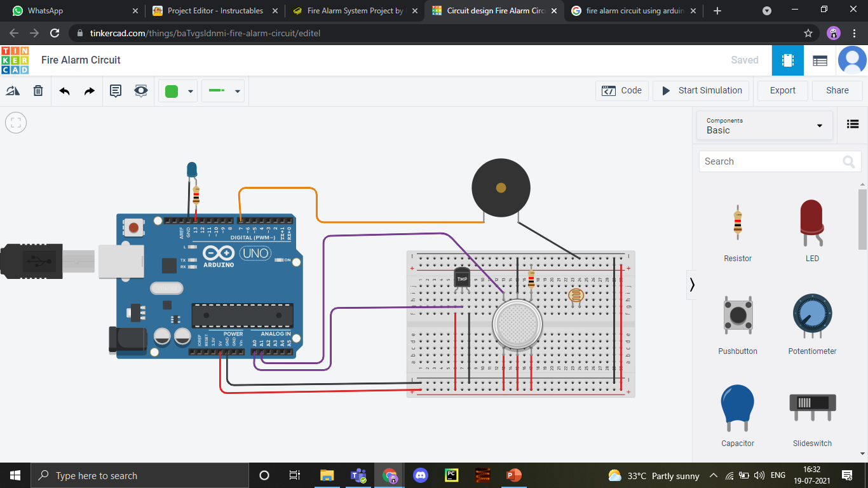The width and height of the screenshot is (868, 488).
Task: Delete selected item with trash icon
Action: [x=38, y=91]
